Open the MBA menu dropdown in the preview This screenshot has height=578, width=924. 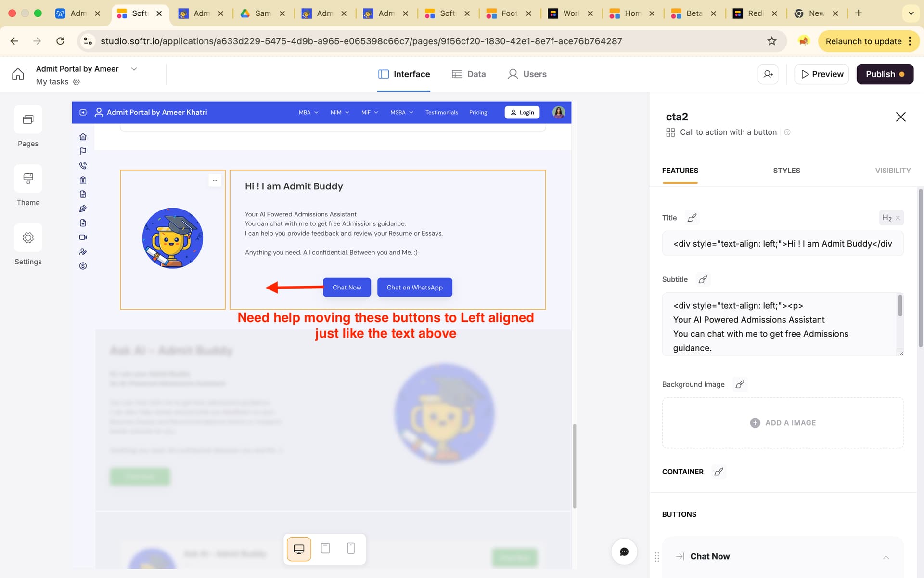pyautogui.click(x=308, y=112)
